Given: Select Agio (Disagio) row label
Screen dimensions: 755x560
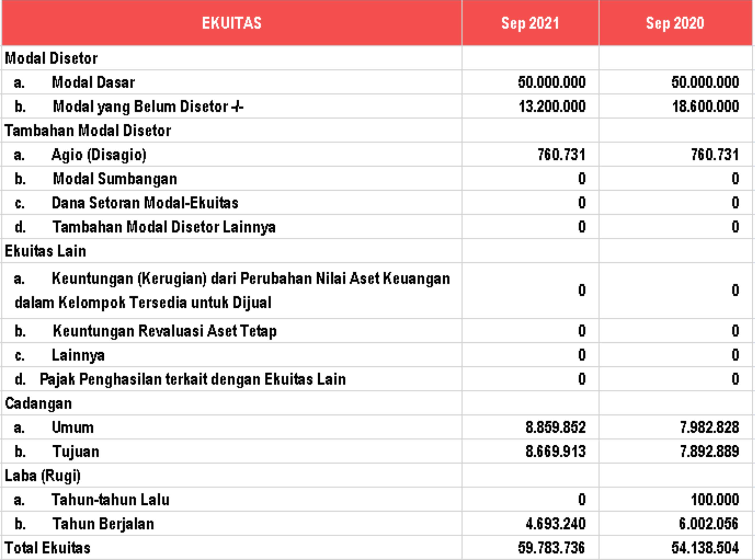Looking at the screenshot, I should (99, 155).
